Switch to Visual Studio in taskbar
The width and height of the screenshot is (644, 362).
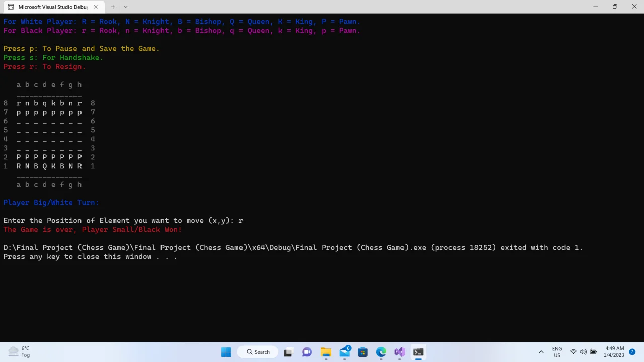click(x=399, y=352)
